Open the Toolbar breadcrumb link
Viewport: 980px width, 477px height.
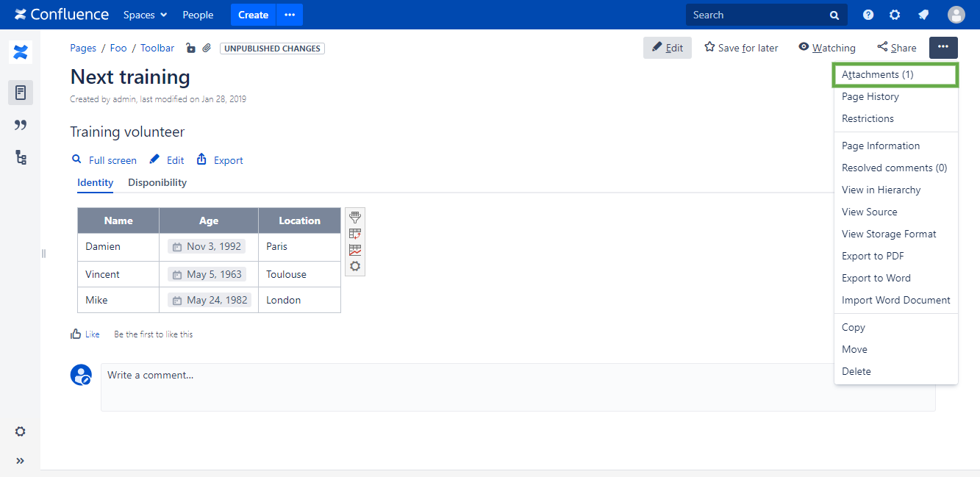(157, 49)
